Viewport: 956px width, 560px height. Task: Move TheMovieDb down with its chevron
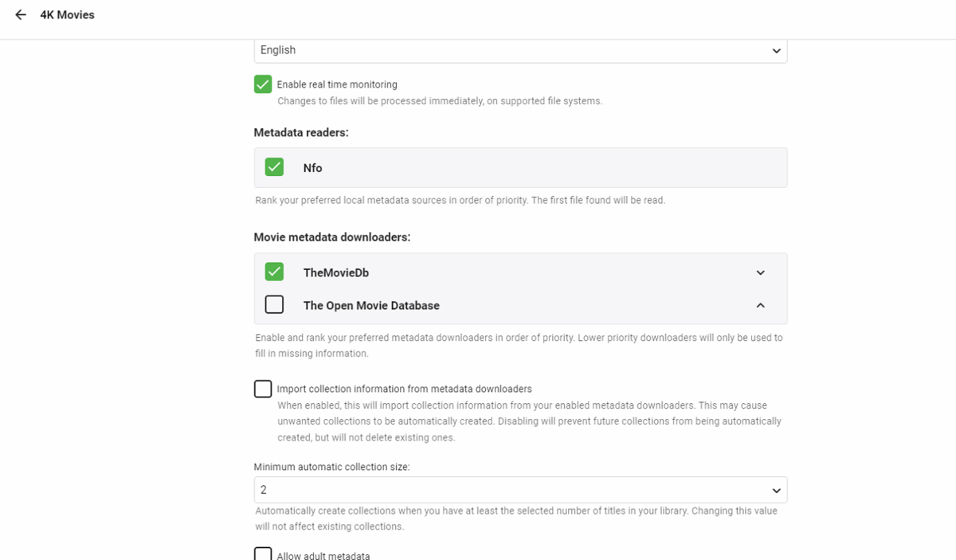760,272
